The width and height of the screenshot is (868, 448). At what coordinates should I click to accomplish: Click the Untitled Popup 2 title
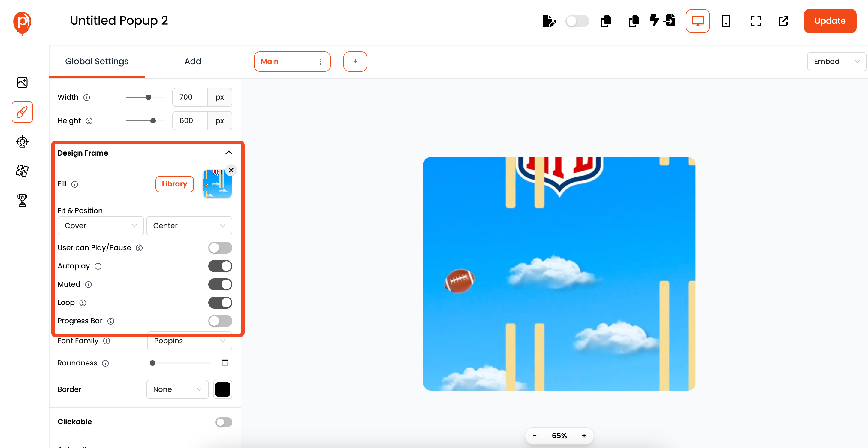point(119,20)
